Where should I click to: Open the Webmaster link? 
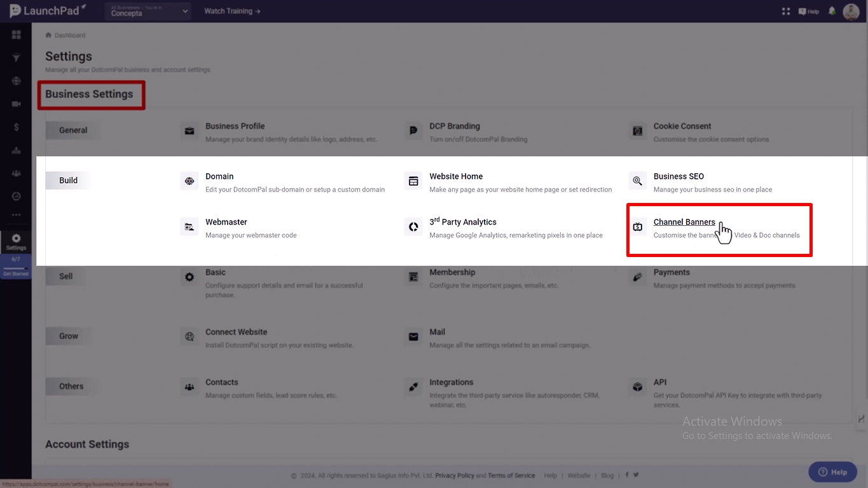tap(226, 222)
